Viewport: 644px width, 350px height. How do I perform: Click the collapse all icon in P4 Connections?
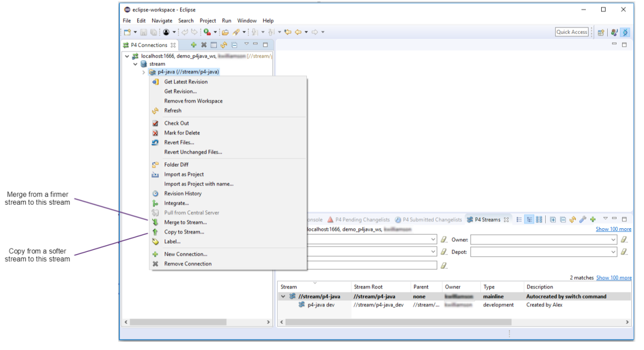point(234,45)
